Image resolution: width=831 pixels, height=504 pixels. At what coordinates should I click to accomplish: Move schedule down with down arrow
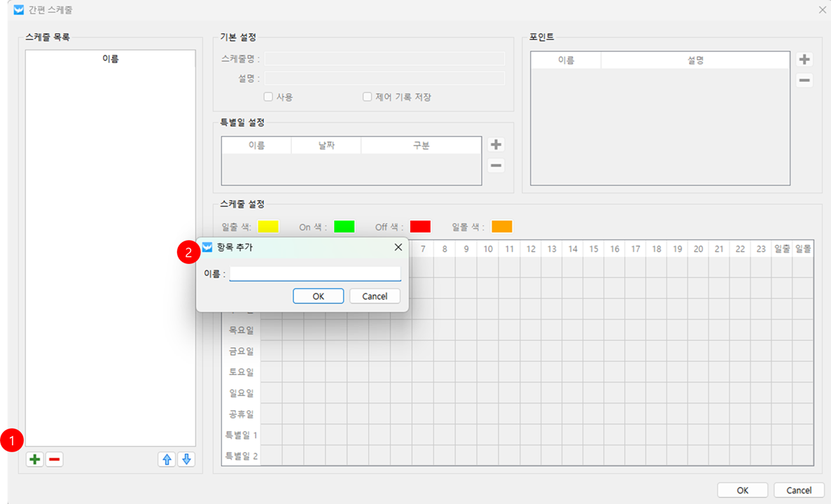click(186, 460)
